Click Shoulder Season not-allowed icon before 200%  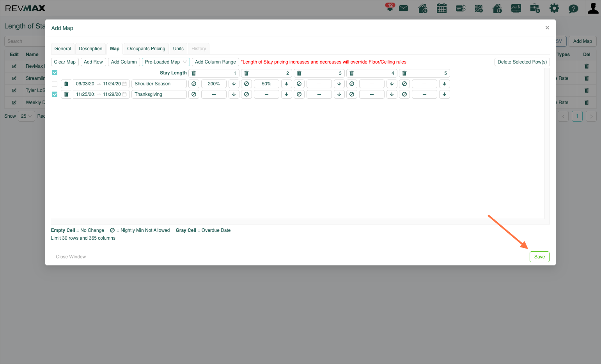point(194,84)
